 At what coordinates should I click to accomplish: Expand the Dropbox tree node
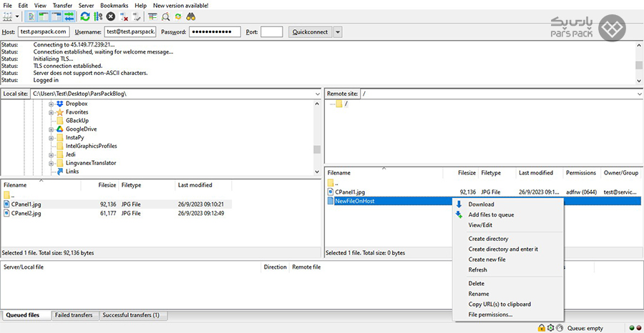pos(52,104)
